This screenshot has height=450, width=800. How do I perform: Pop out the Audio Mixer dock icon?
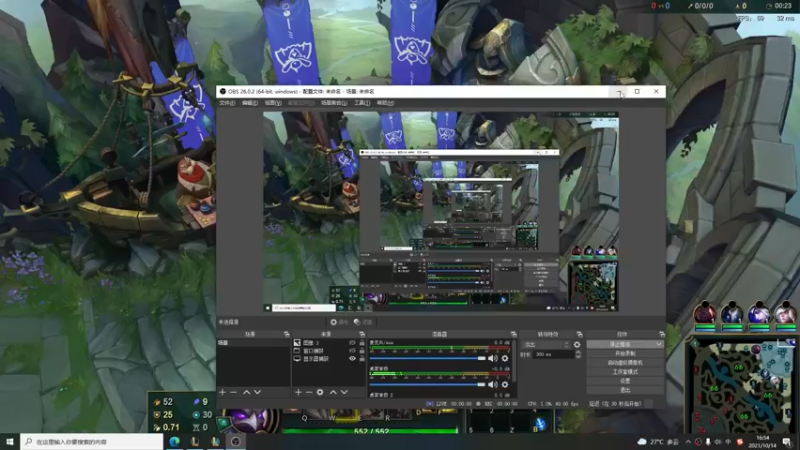pos(514,335)
